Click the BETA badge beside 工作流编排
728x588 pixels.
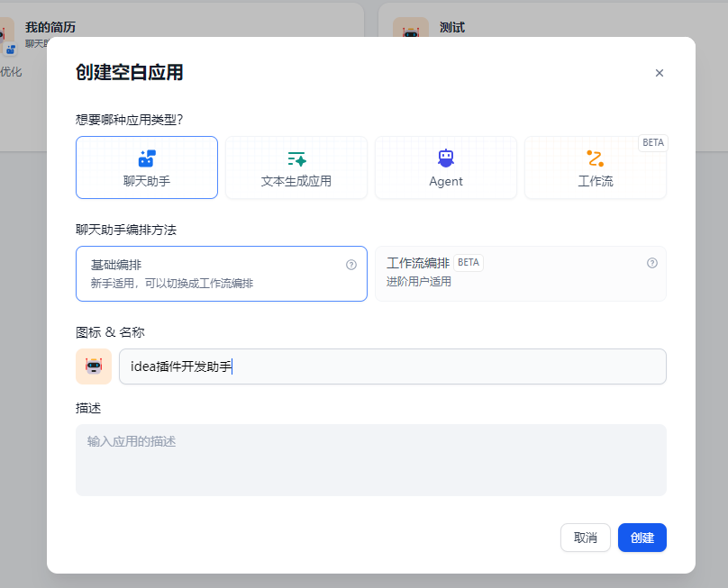pos(469,263)
